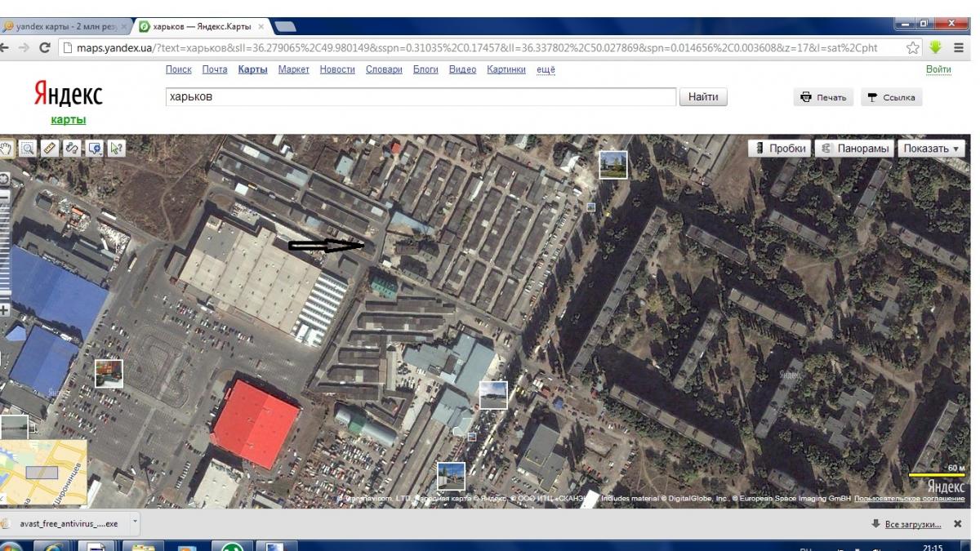
Task: Open the Яндекс logo homepage
Action: tap(69, 96)
